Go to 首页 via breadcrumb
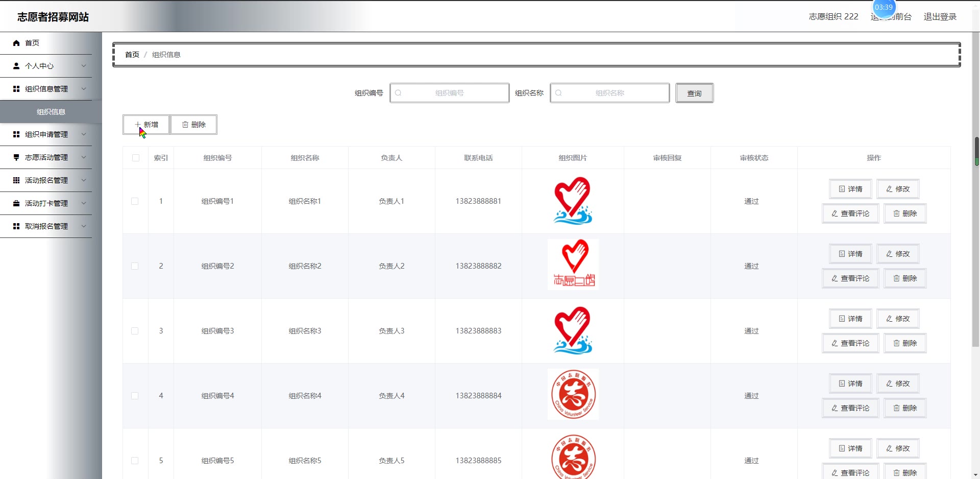This screenshot has height=479, width=980. click(132, 55)
